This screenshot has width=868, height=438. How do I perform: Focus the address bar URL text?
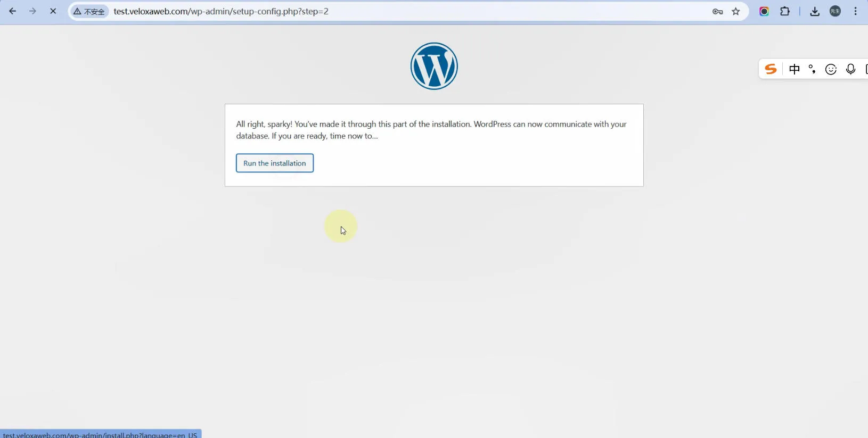click(220, 11)
